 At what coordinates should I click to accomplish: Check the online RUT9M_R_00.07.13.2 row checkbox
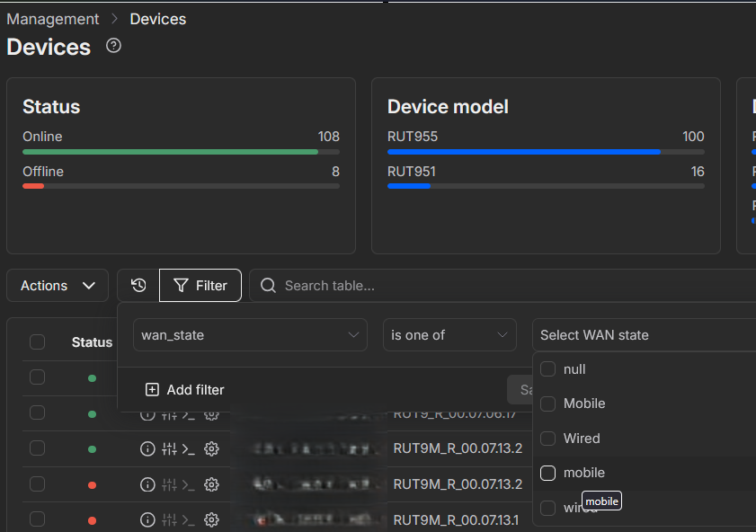(x=37, y=448)
